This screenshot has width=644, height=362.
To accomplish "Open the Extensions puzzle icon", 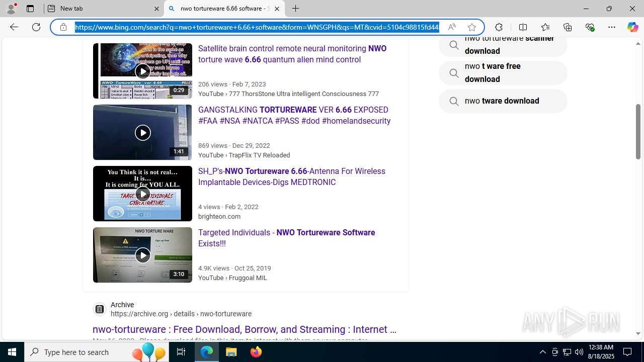I will tap(499, 27).
